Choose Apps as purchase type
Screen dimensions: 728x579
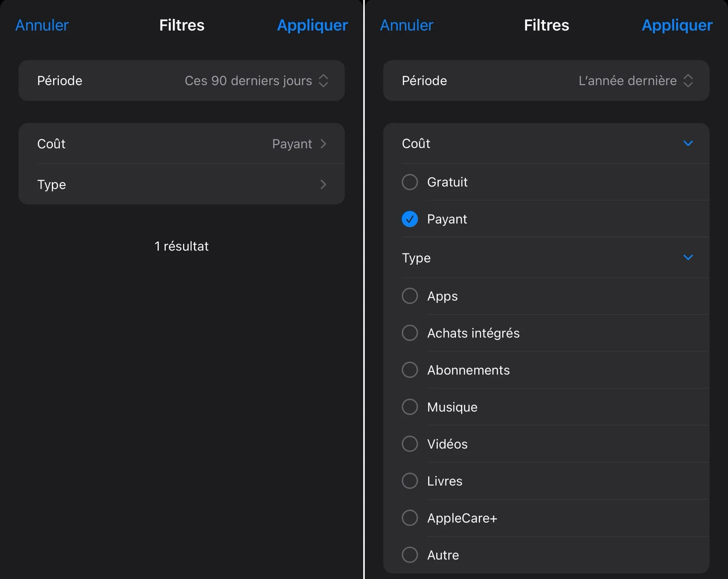546,296
